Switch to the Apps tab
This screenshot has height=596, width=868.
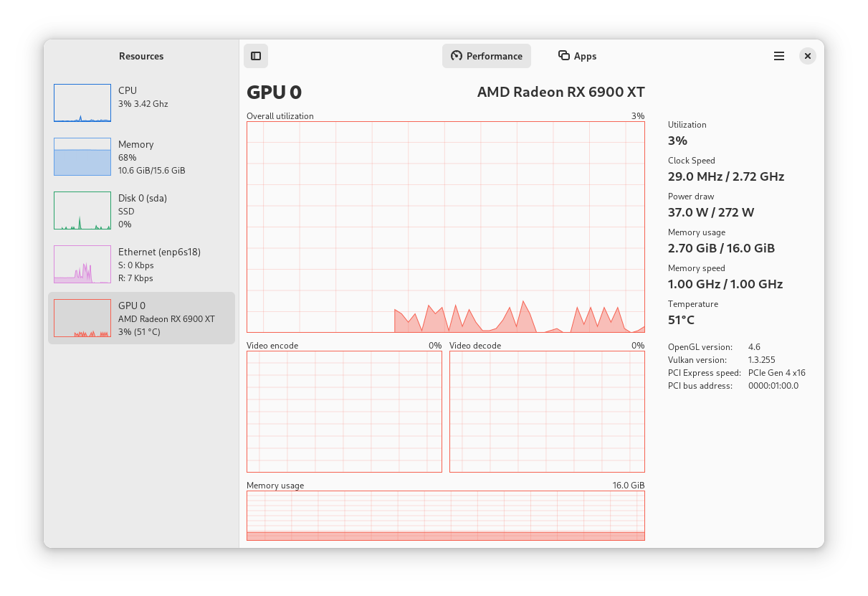[x=577, y=56]
